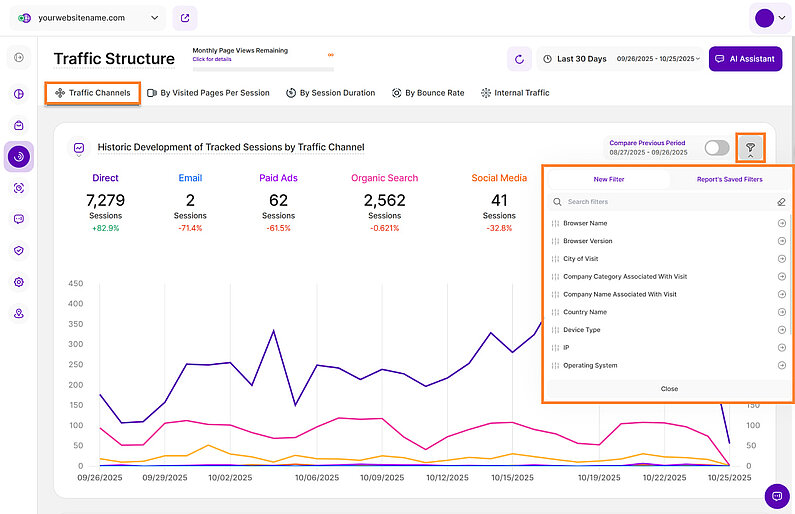This screenshot has height=514, width=795.
Task: Click the shield icon in sidebar
Action: pyautogui.click(x=19, y=251)
